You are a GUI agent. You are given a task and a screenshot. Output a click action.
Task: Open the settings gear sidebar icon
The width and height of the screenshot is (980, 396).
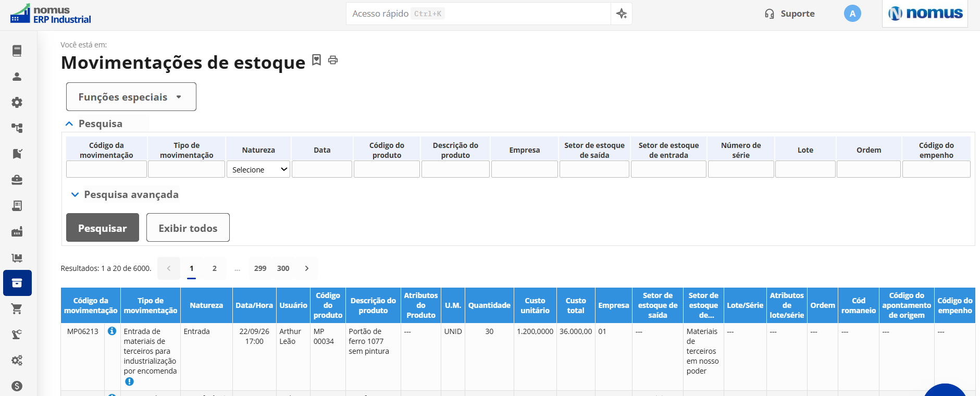17,102
